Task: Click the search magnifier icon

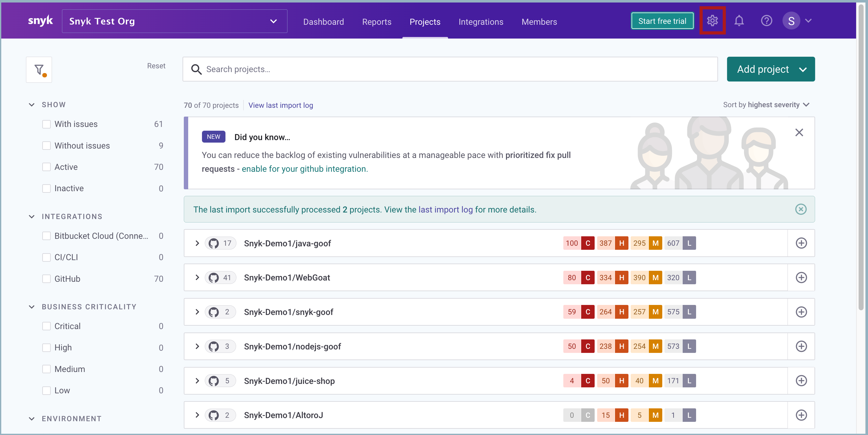Action: [x=196, y=70]
